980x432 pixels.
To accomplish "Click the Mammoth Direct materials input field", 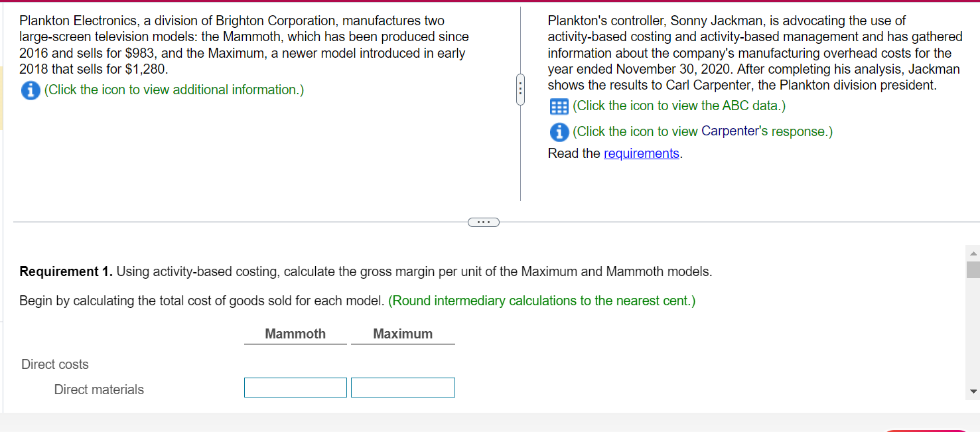I will pyautogui.click(x=295, y=387).
